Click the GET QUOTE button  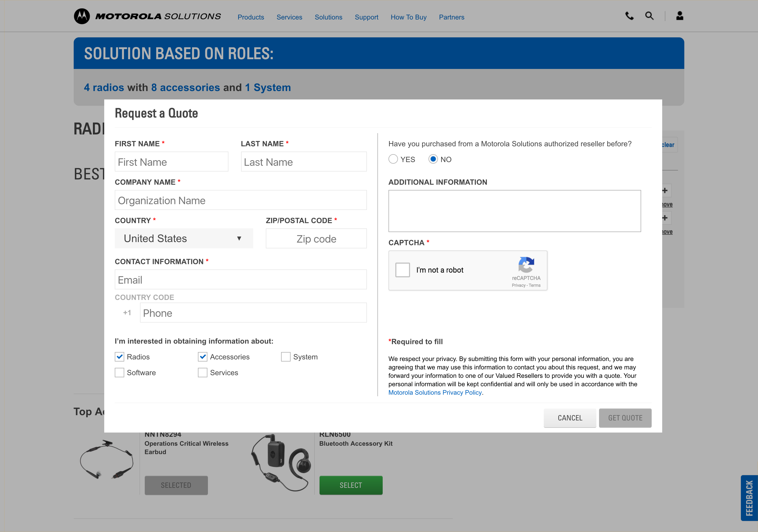[x=625, y=418]
